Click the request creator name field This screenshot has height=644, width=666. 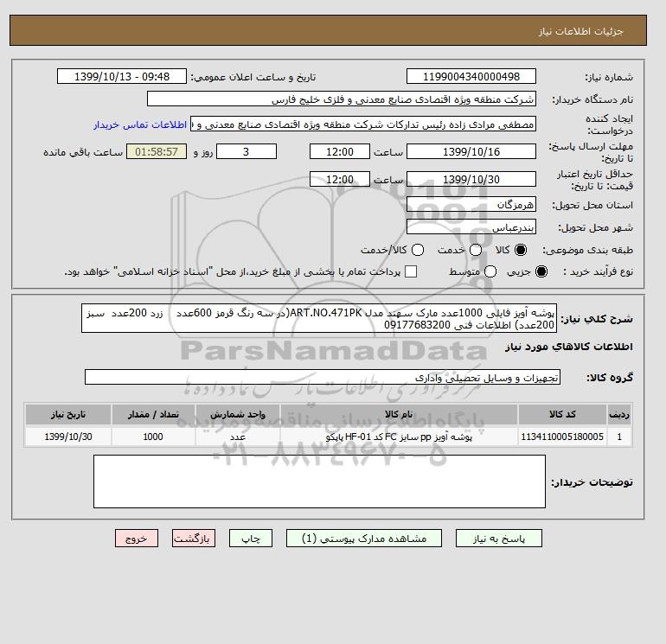tap(363, 124)
